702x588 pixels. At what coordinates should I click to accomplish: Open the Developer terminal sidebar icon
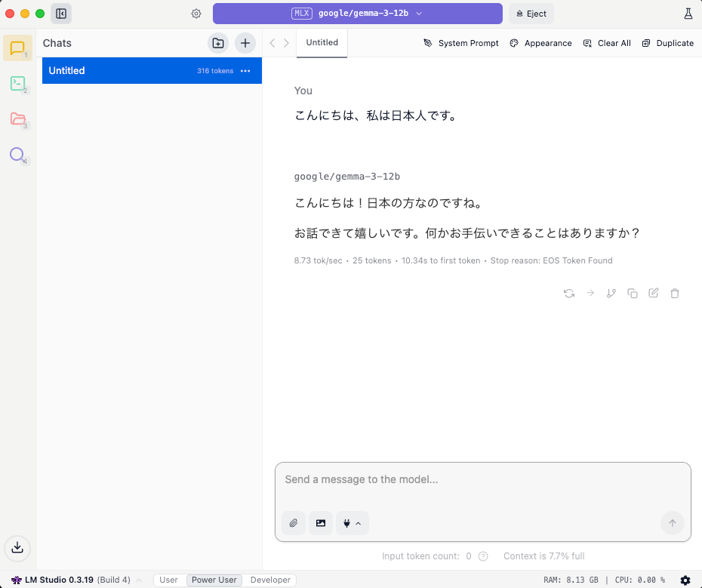coord(17,84)
